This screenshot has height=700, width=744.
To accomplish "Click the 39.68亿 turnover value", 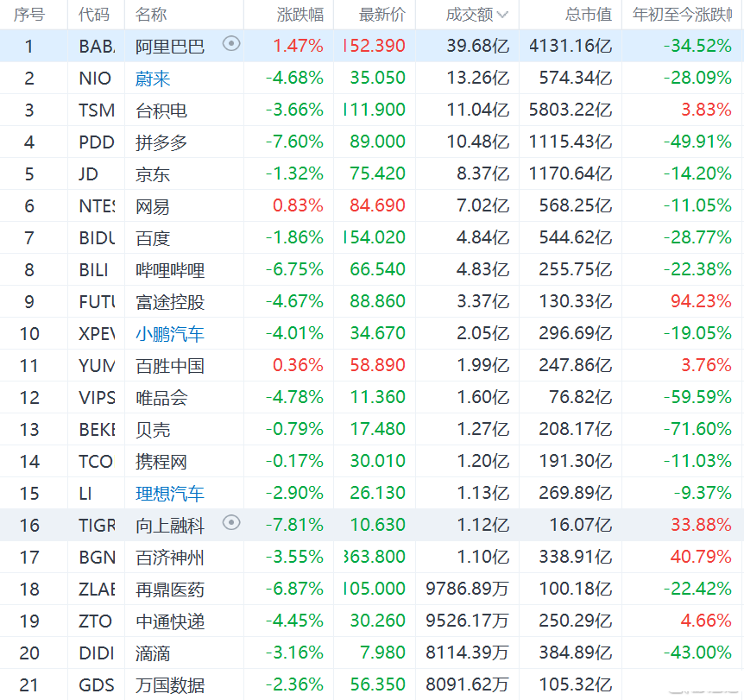I will point(478,46).
